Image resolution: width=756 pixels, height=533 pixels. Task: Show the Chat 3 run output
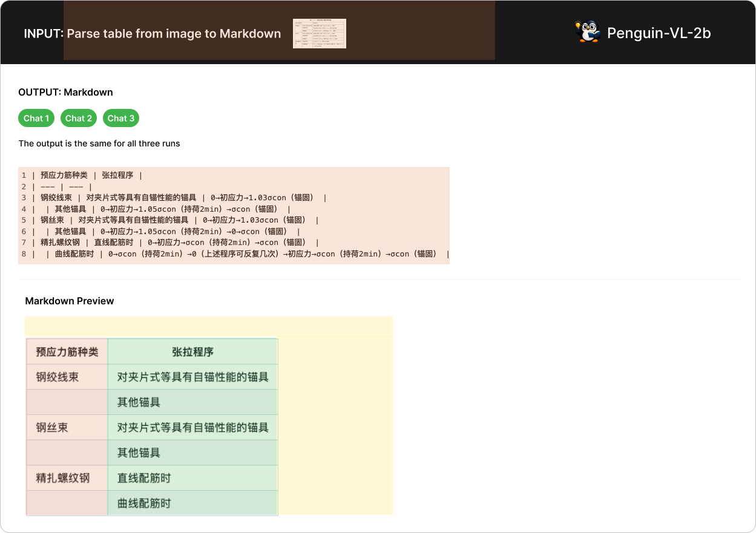pos(121,118)
